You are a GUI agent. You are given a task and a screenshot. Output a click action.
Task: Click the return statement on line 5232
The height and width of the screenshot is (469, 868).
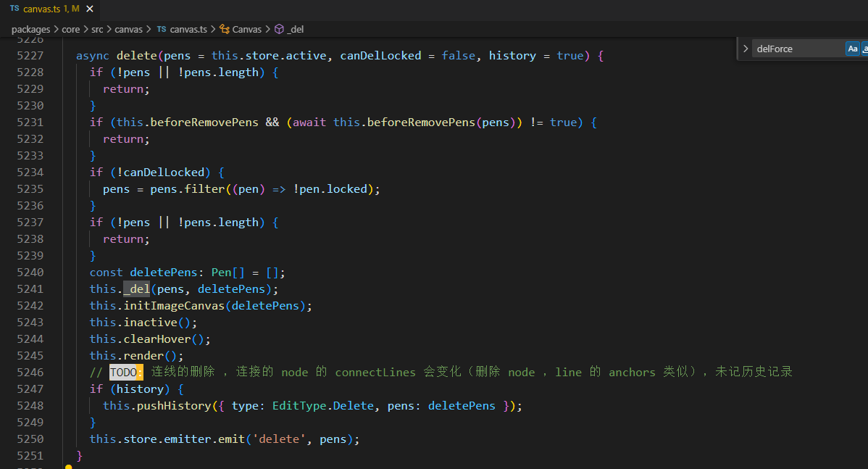pyautogui.click(x=126, y=139)
